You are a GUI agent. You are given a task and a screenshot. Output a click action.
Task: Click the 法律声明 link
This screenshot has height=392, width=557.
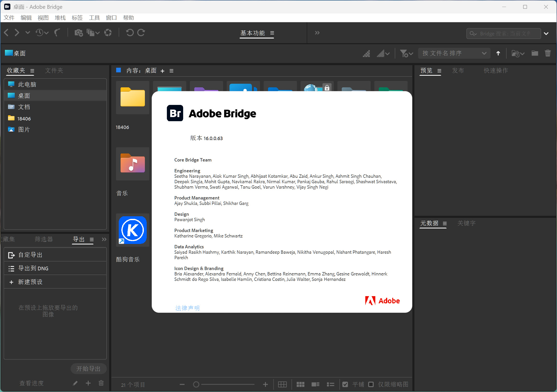[187, 308]
